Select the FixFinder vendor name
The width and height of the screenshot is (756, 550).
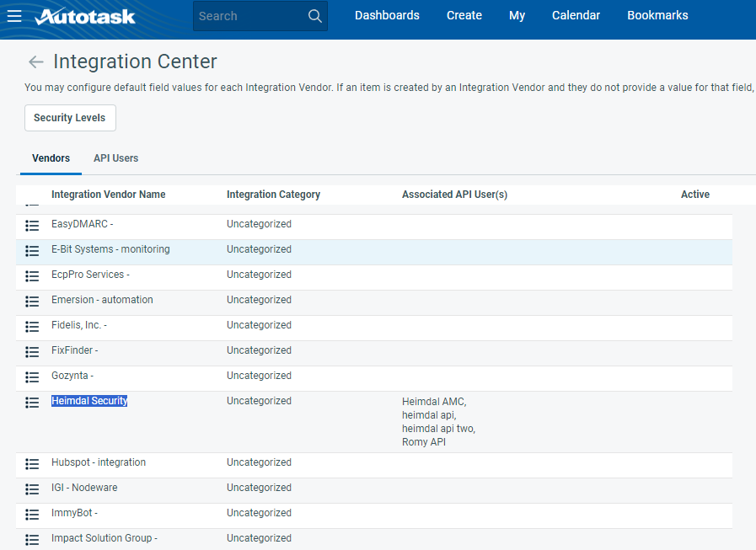pyautogui.click(x=75, y=350)
